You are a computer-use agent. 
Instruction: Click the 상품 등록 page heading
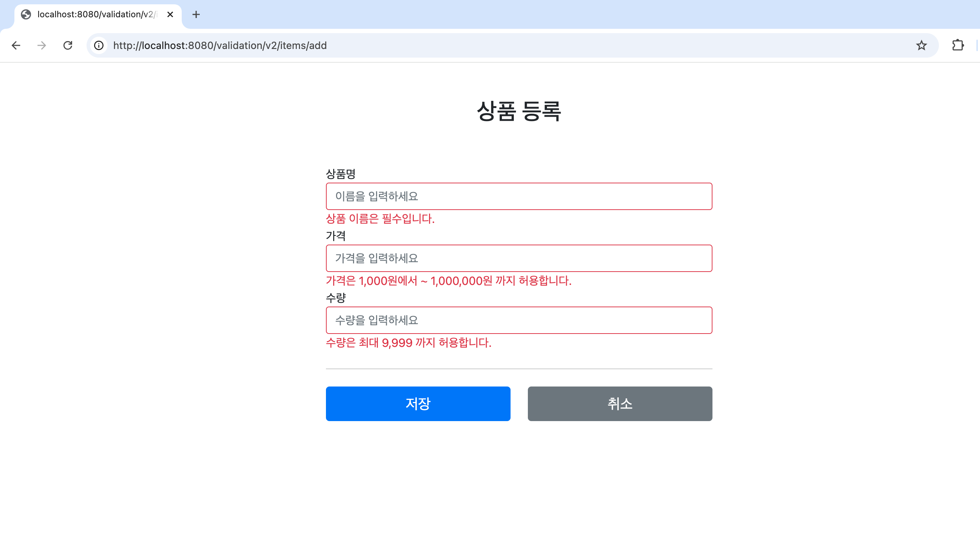(x=518, y=111)
